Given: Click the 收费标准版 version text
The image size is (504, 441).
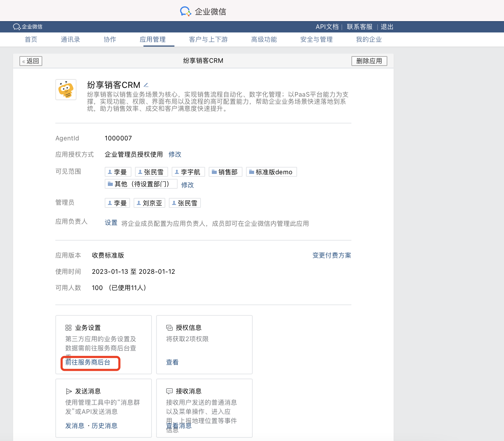Looking at the screenshot, I should tap(108, 255).
